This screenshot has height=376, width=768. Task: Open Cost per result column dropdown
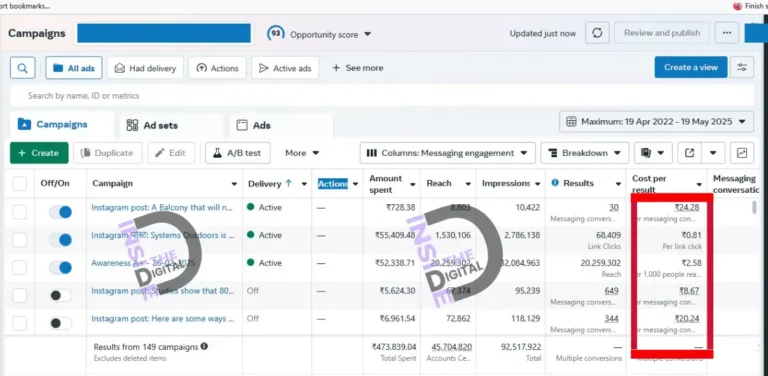point(699,184)
